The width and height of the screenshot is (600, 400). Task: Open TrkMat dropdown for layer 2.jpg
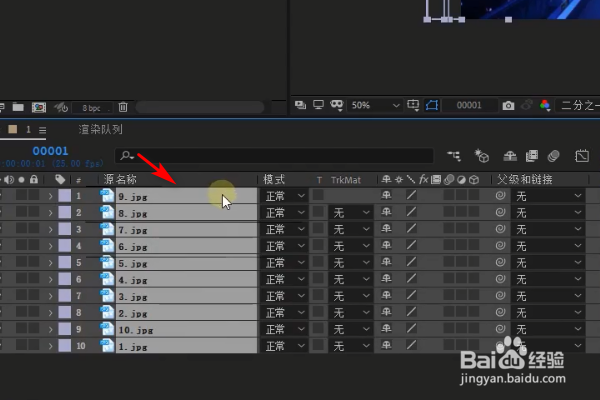coord(351,312)
